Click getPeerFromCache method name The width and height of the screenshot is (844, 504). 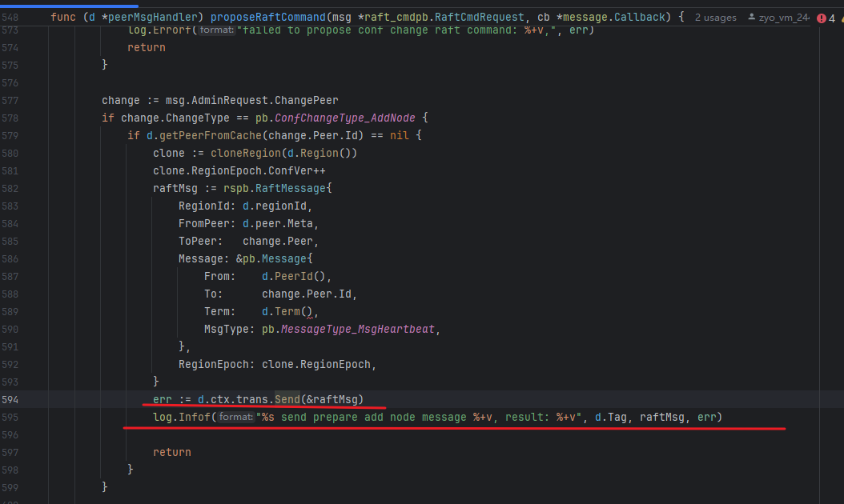(x=211, y=135)
